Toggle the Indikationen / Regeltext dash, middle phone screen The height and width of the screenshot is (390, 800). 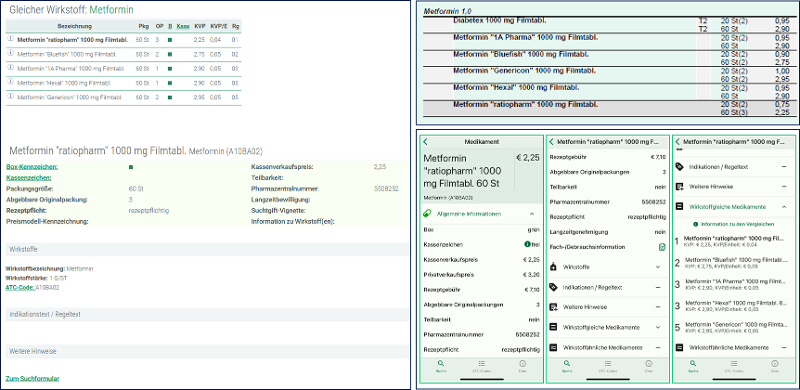tap(658, 287)
